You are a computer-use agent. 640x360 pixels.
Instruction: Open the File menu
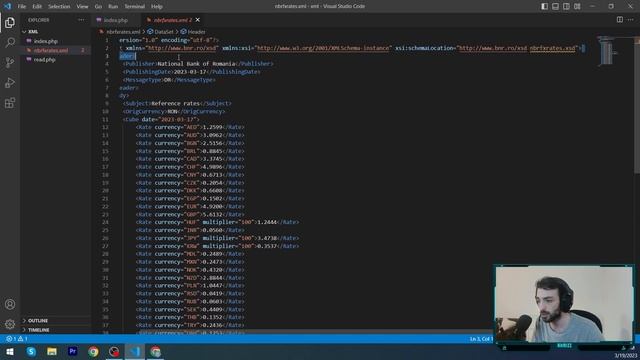(x=22, y=6)
